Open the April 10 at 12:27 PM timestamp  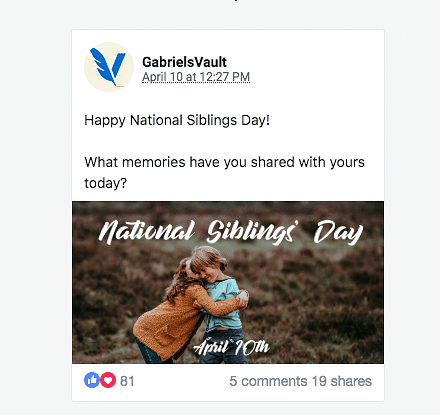[196, 77]
